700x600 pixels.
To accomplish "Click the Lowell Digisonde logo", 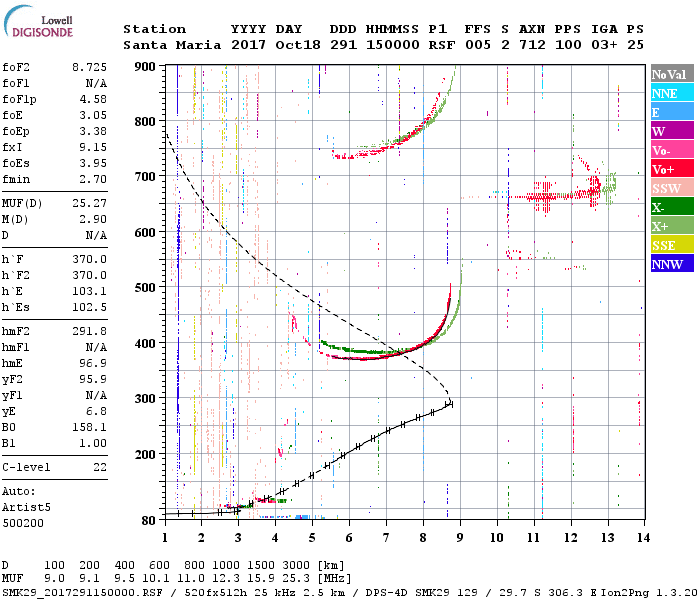I will [x=39, y=22].
